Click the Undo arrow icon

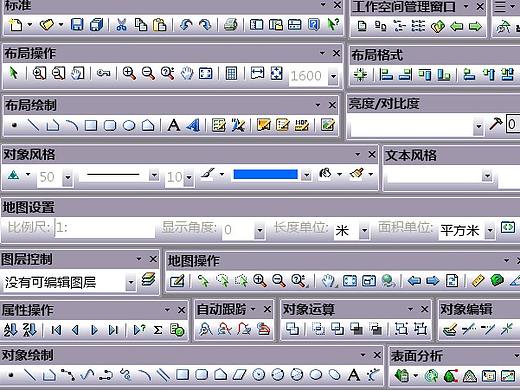click(186, 25)
